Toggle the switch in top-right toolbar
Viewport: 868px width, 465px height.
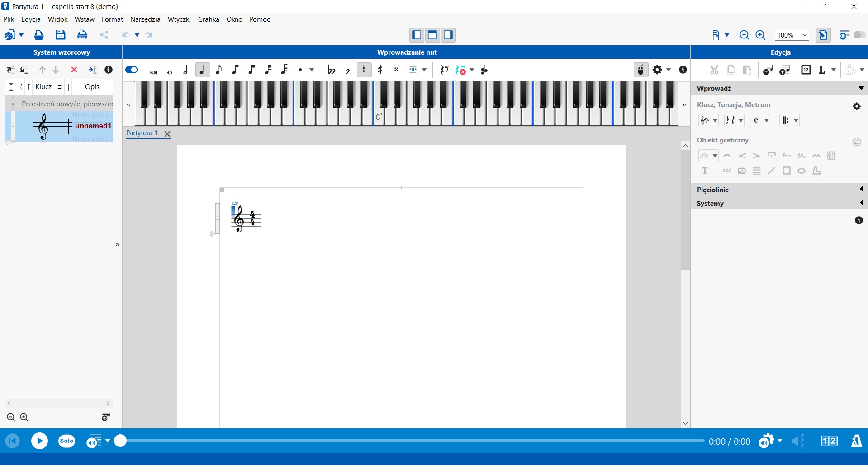click(859, 35)
